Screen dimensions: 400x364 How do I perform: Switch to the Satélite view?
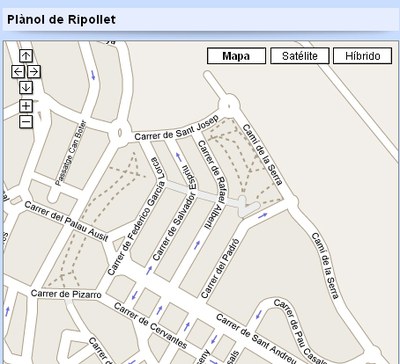(x=300, y=56)
